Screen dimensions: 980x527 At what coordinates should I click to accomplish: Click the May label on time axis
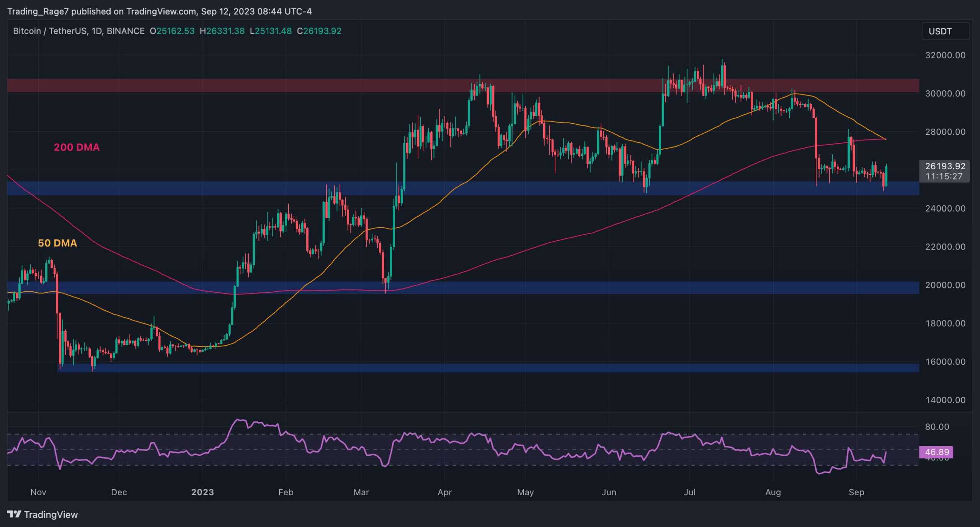pos(525,492)
